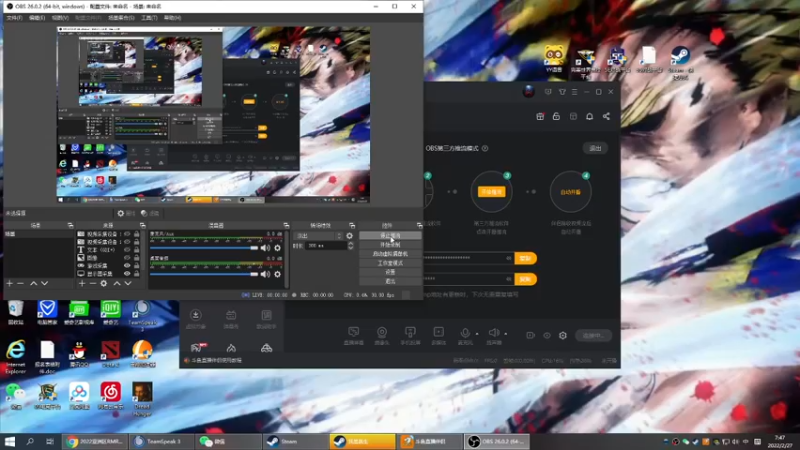
Task: Open the scene transition type dropdown
Action: click(318, 236)
